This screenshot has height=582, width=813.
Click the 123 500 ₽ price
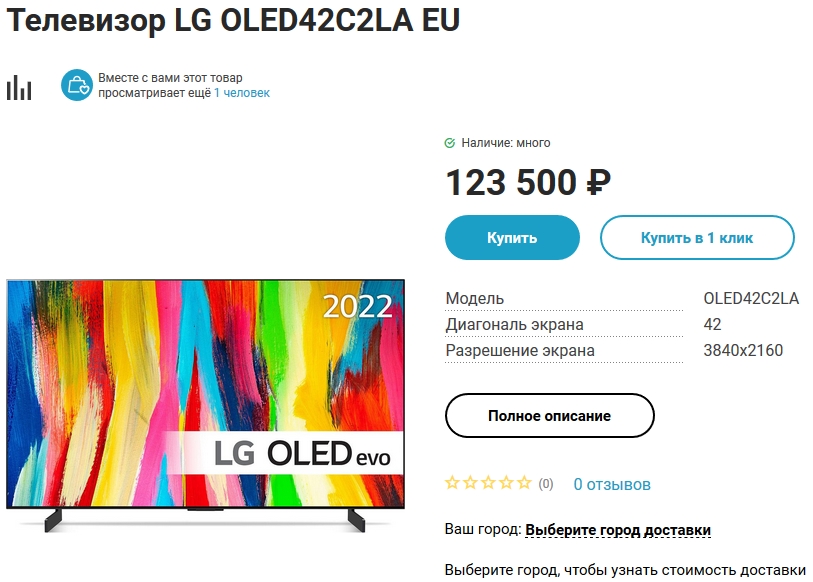(527, 183)
